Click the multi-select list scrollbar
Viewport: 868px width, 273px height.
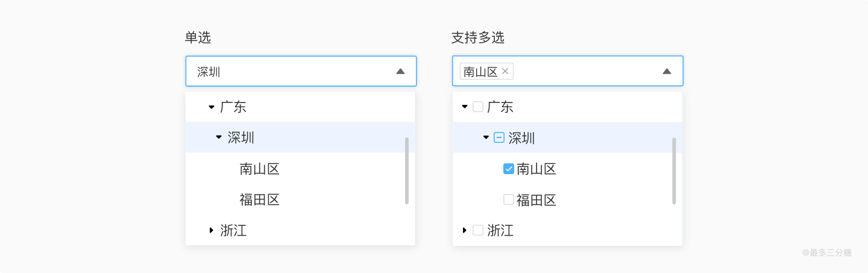(x=674, y=171)
